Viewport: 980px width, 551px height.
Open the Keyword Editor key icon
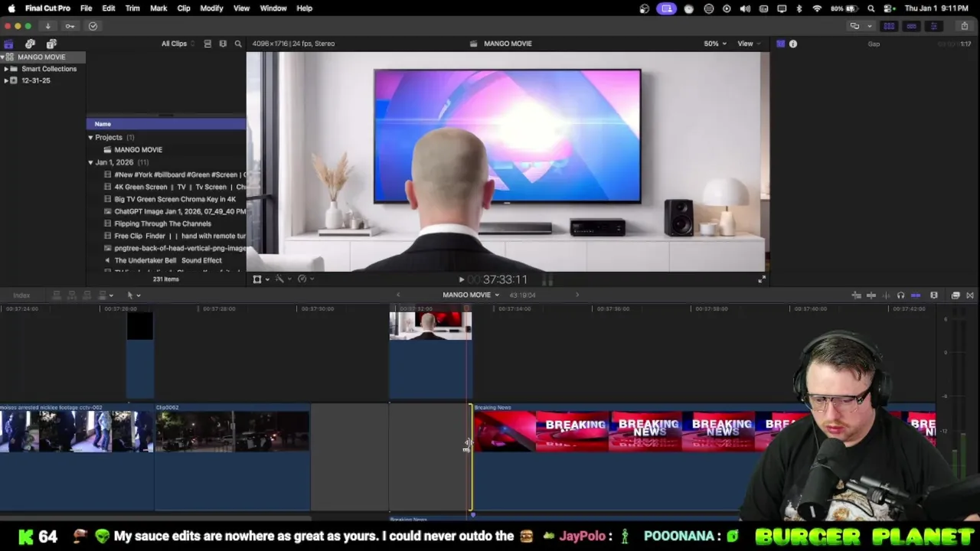[70, 26]
